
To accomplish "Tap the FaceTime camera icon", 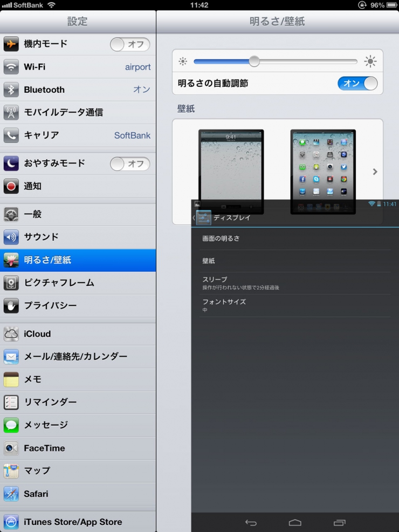I will tap(11, 448).
